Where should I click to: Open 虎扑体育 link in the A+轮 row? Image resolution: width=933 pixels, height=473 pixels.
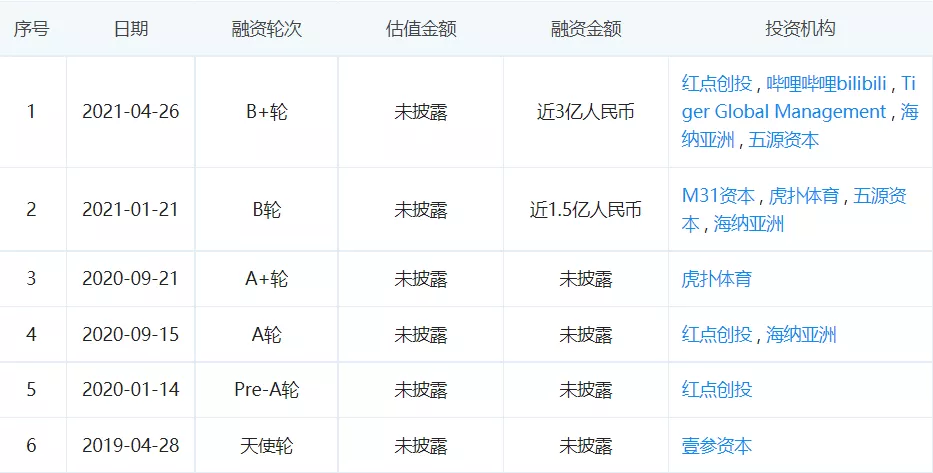coord(716,278)
